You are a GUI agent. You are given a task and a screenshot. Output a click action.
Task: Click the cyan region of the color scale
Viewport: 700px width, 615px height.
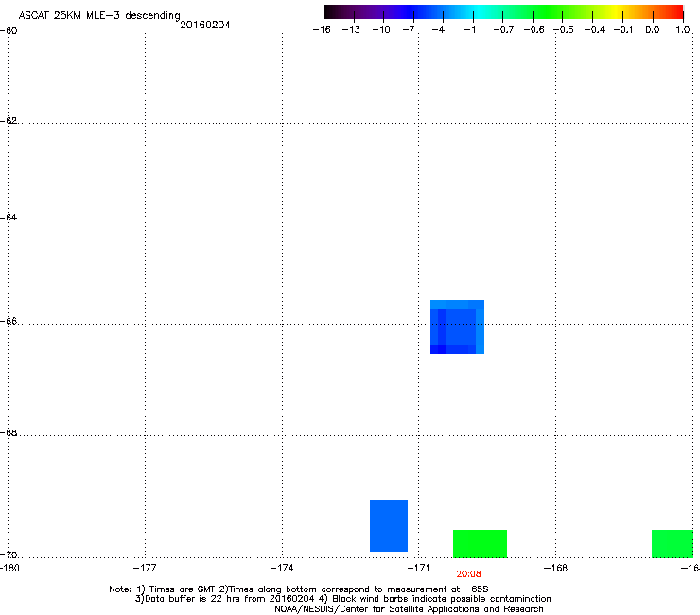(478, 11)
